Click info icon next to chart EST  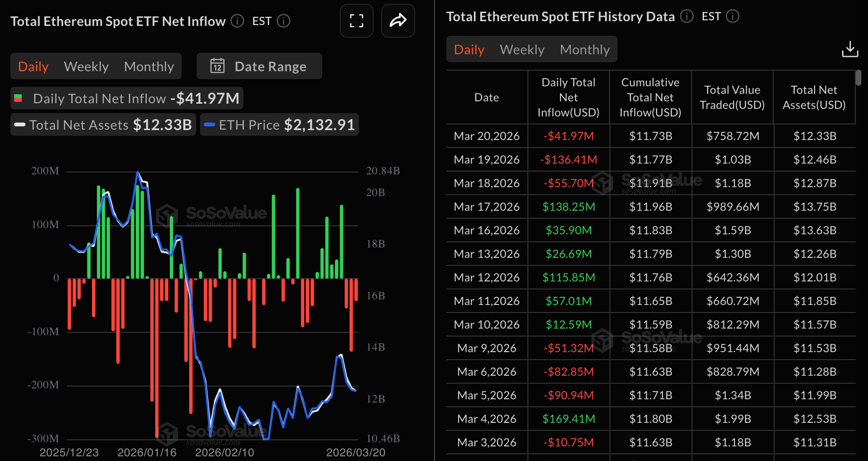[284, 21]
